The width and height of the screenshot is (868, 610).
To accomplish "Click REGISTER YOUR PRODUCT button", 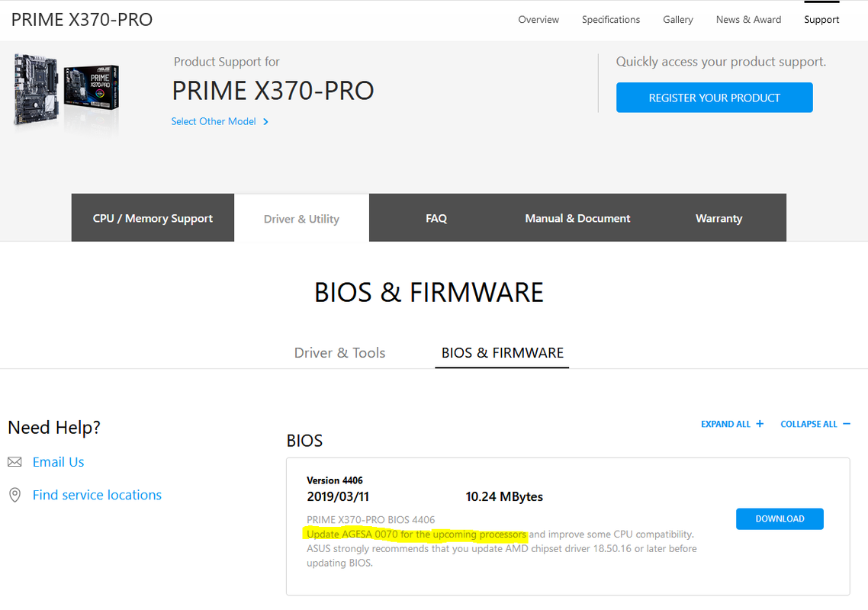I will 714,98.
